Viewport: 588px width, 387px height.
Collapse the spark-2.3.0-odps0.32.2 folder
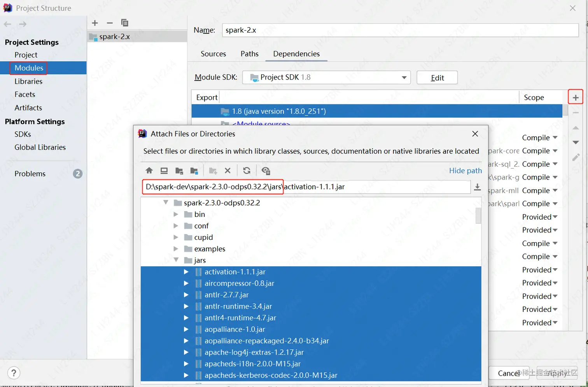click(x=166, y=202)
